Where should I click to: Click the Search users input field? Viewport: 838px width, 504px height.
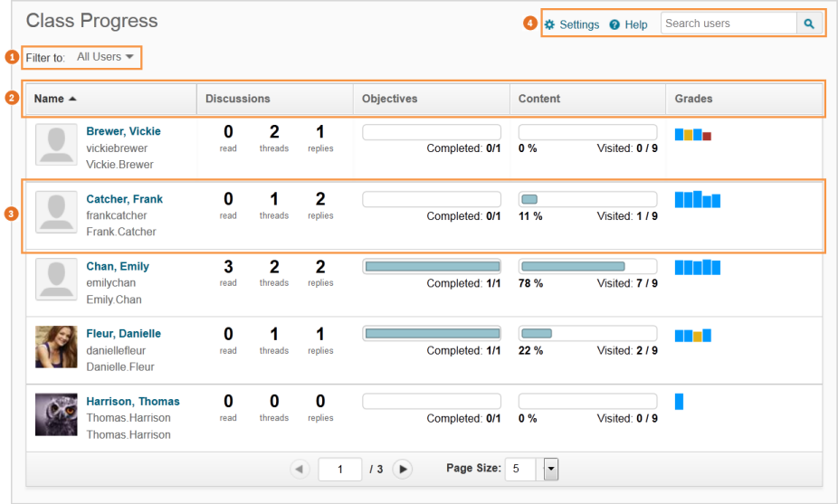tap(728, 24)
